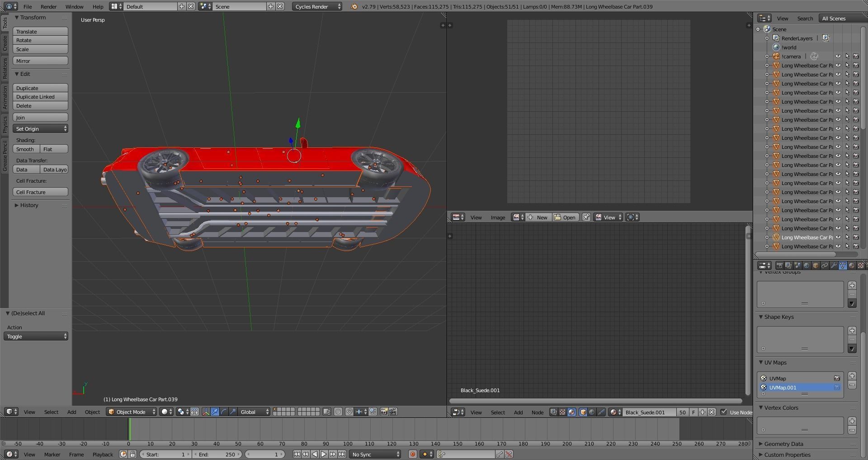Click the Smooth shading button
The image size is (868, 460).
click(x=26, y=149)
